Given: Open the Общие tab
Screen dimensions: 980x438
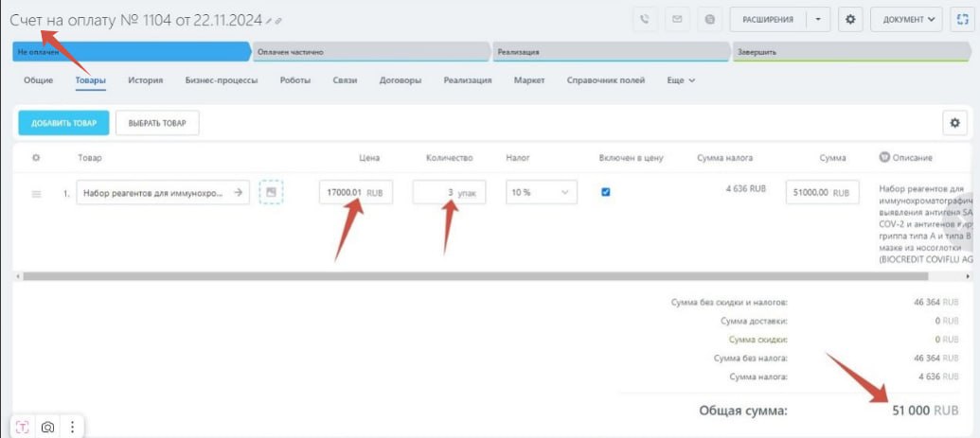Looking at the screenshot, I should (38, 80).
